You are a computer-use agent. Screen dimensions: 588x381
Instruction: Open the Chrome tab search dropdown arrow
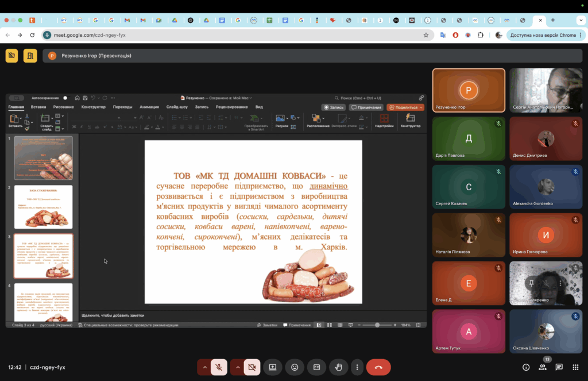coord(581,20)
